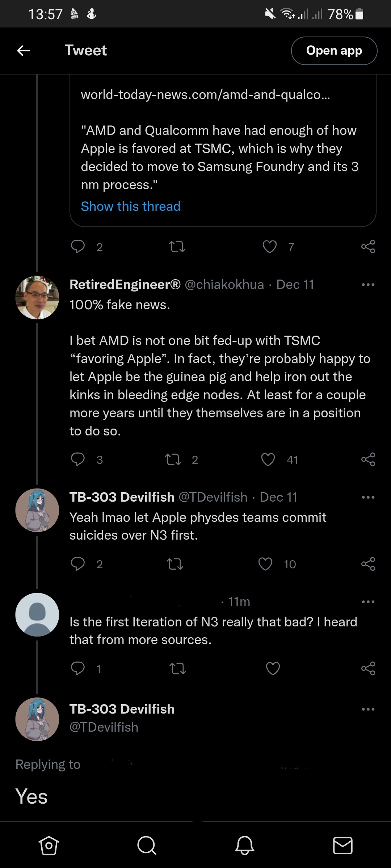Open the @chiakokhua profile handle
391x868 pixels.
pyautogui.click(x=224, y=285)
